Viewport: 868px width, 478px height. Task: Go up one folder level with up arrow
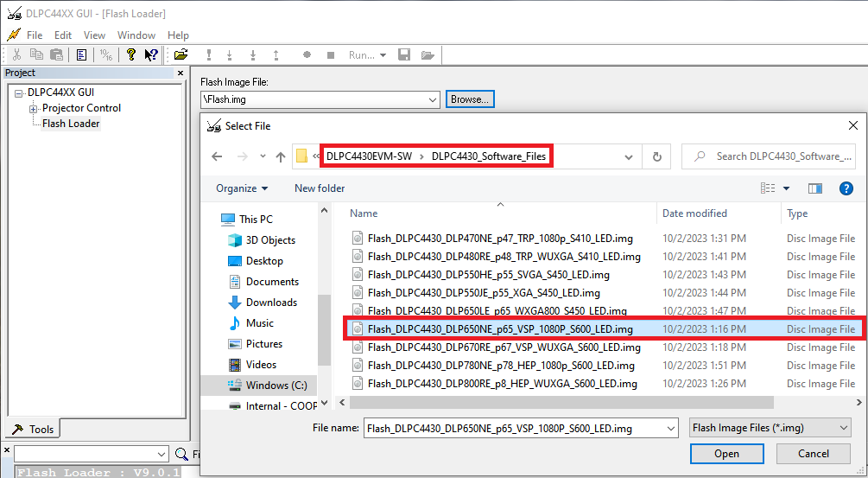point(281,156)
